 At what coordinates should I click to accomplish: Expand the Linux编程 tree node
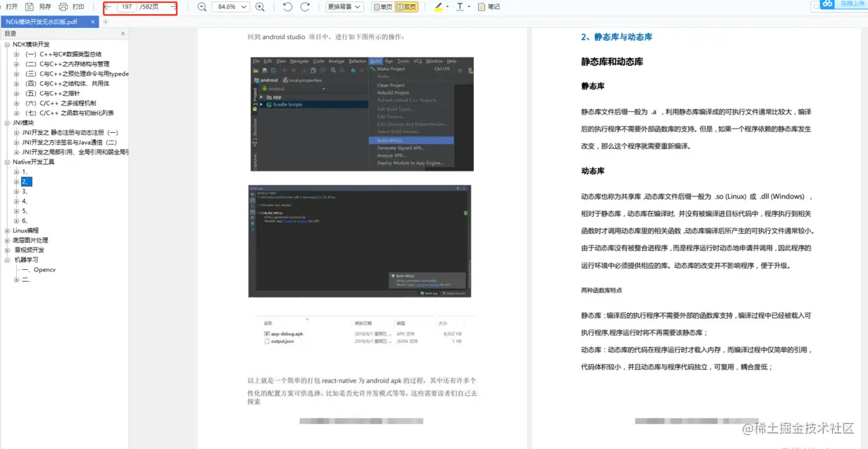pos(7,230)
